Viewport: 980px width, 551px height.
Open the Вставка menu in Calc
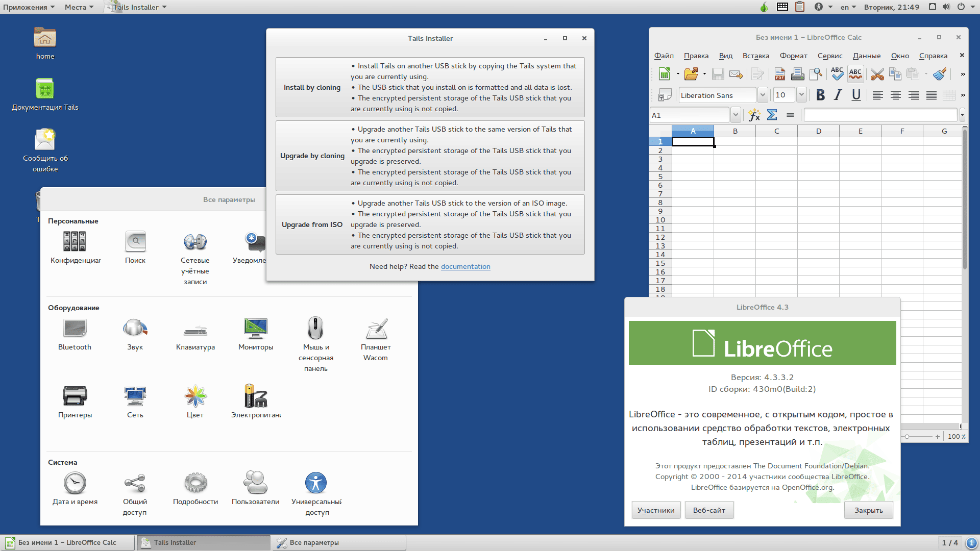pos(756,56)
